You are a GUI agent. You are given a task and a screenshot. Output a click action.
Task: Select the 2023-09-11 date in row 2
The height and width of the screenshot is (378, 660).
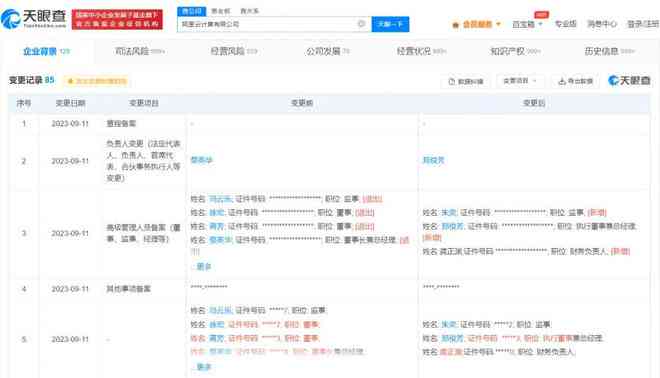pos(70,161)
